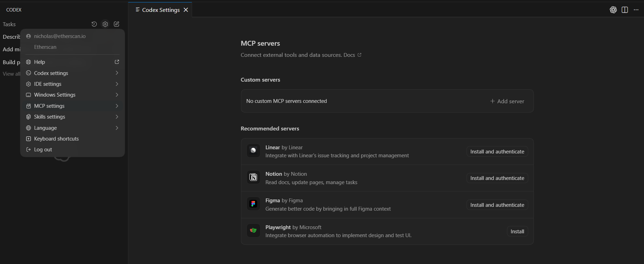Viewport: 644px width, 264px height.
Task: Click the Tasks section label
Action: pyautogui.click(x=9, y=24)
